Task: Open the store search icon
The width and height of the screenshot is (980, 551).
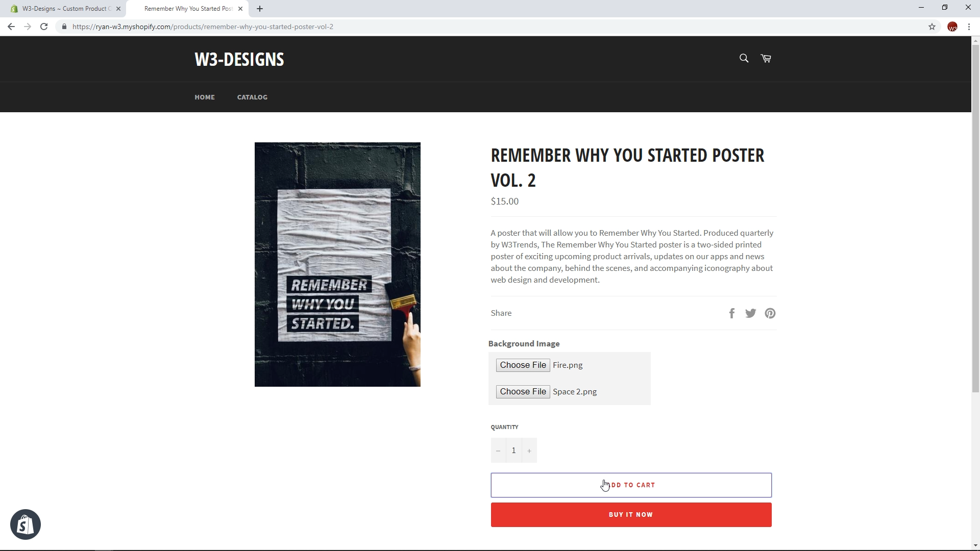Action: (x=744, y=58)
